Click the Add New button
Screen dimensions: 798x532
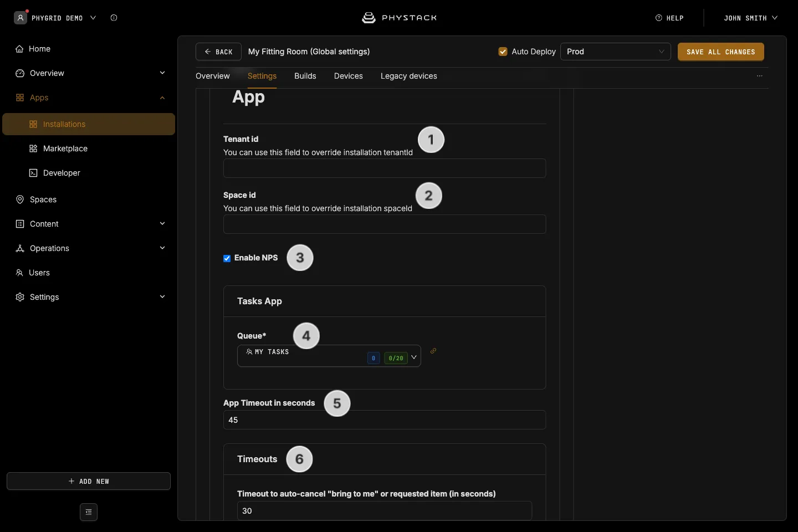point(89,481)
